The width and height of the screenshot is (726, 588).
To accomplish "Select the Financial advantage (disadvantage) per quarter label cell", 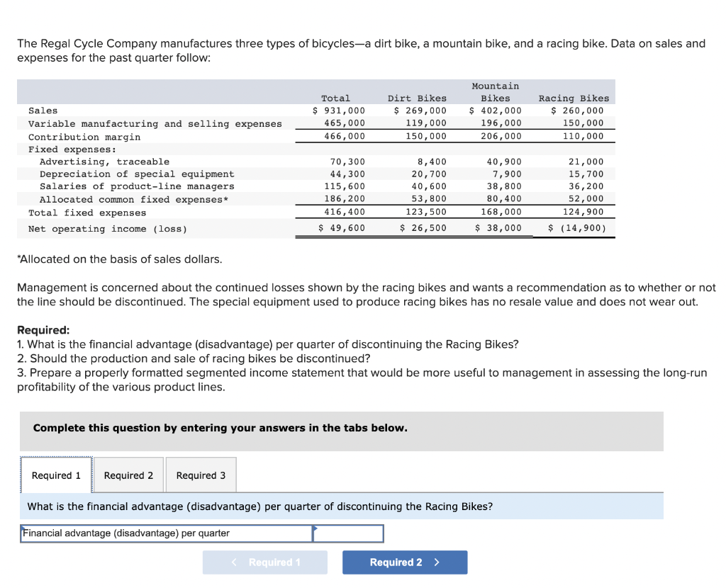I will (x=167, y=533).
